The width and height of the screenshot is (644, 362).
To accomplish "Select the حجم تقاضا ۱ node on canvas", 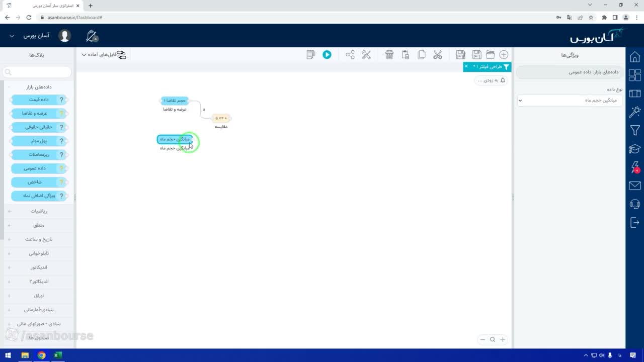I will point(175,101).
